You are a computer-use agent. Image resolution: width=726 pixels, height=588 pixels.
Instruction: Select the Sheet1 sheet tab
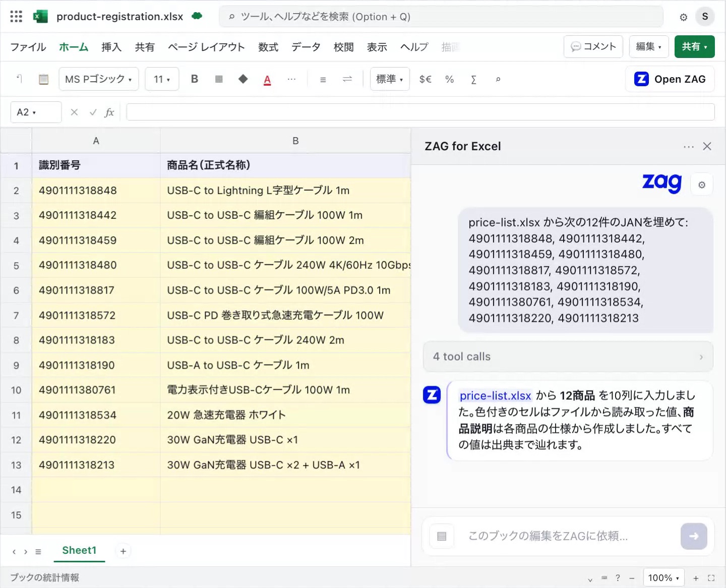pyautogui.click(x=79, y=550)
